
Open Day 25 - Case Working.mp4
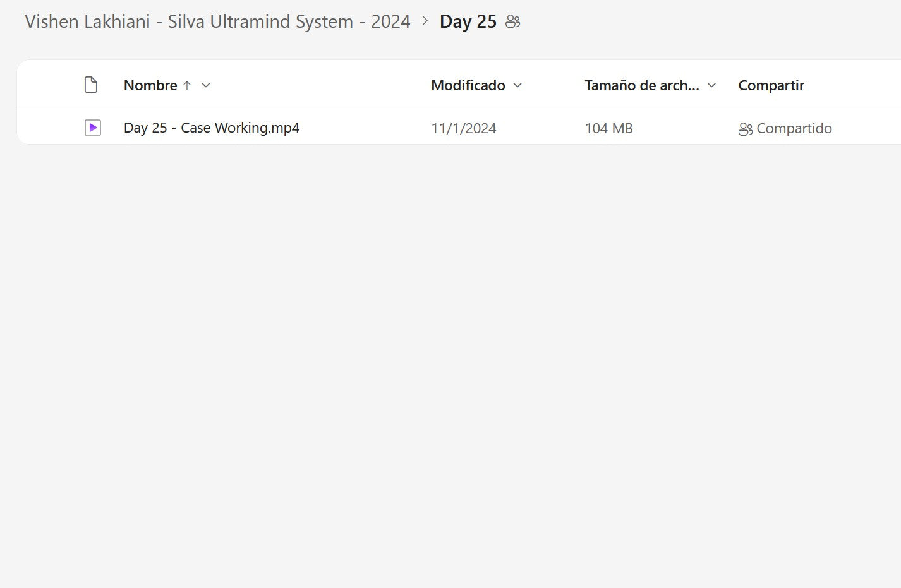tap(212, 128)
